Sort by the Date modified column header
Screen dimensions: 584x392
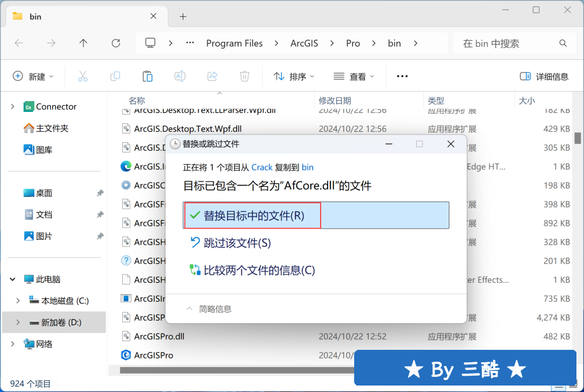click(335, 101)
